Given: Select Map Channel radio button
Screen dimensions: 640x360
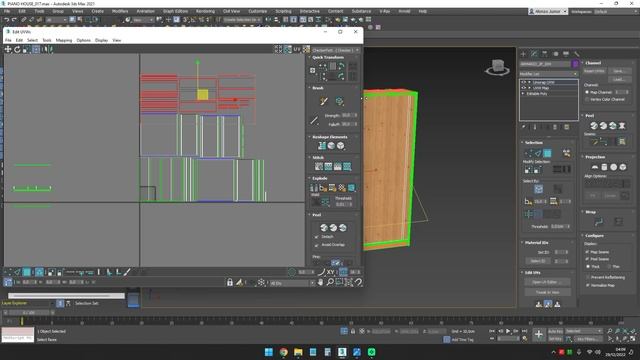Looking at the screenshot, I should coord(587,92).
